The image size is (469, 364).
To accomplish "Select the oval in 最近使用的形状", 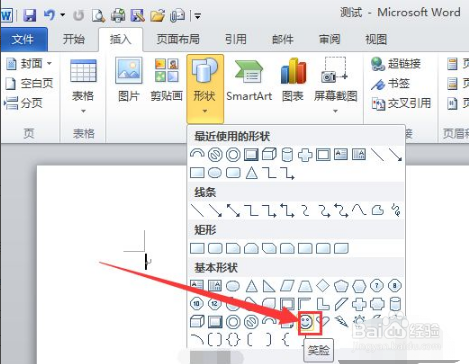I will pos(215,173).
